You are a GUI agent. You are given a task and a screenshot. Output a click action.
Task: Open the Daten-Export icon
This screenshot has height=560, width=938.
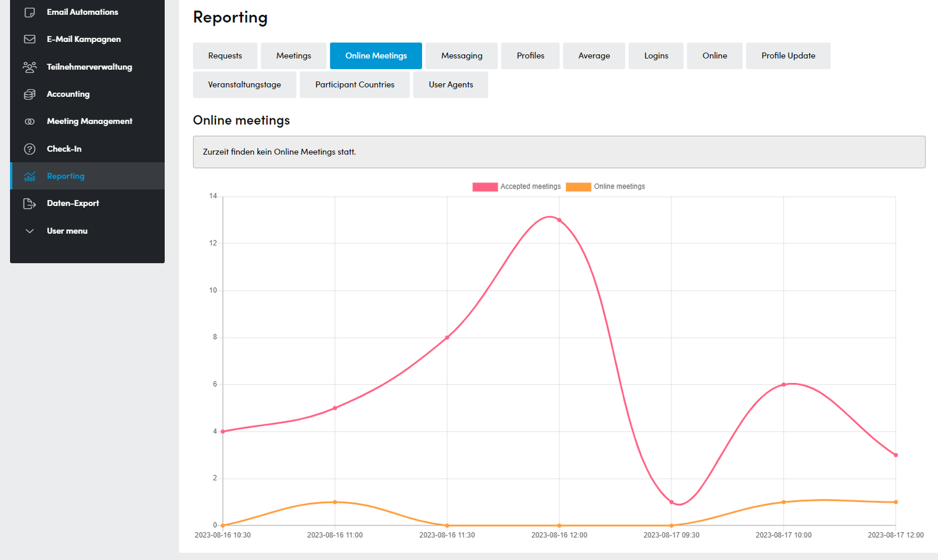tap(29, 203)
